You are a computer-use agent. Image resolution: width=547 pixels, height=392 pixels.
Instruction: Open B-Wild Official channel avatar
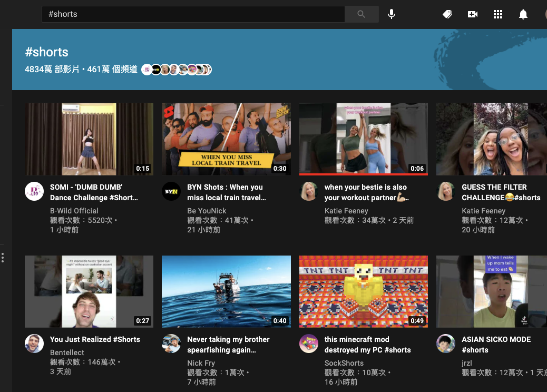point(34,191)
